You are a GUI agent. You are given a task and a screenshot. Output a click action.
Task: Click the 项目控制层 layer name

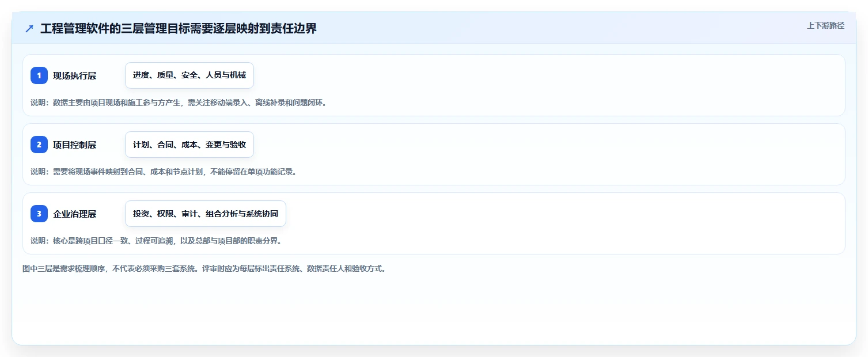(x=75, y=145)
